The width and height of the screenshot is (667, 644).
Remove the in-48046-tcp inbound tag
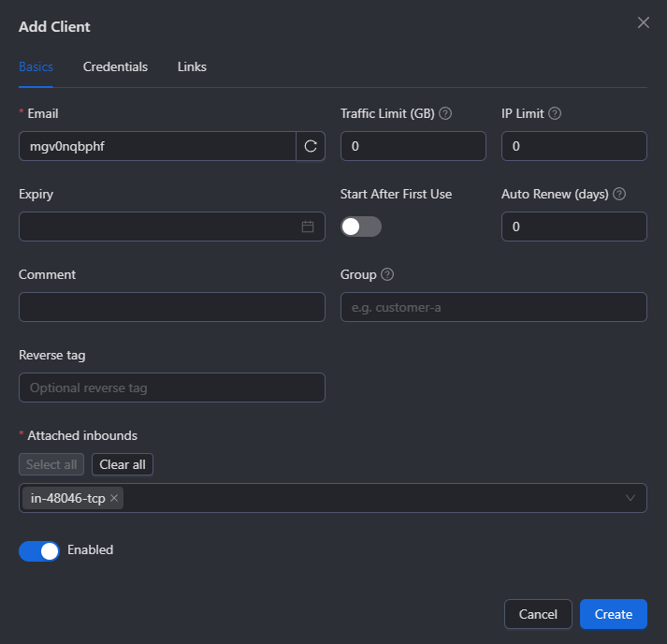(x=114, y=498)
